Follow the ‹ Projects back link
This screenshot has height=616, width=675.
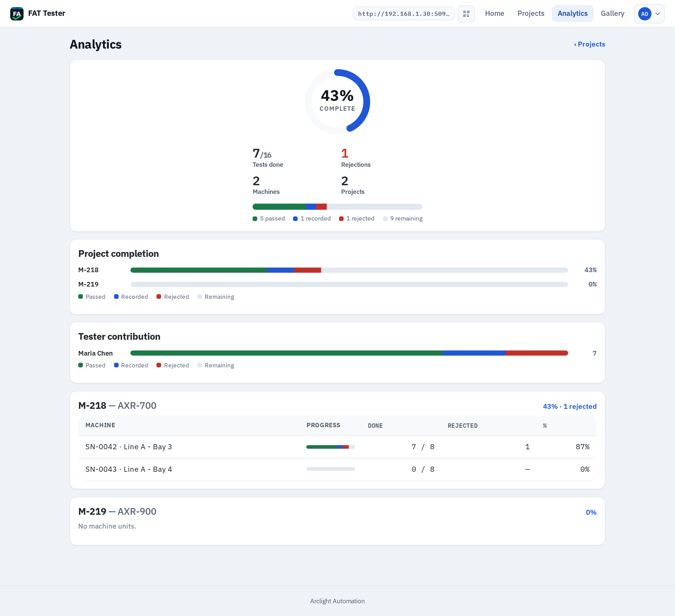click(x=589, y=44)
